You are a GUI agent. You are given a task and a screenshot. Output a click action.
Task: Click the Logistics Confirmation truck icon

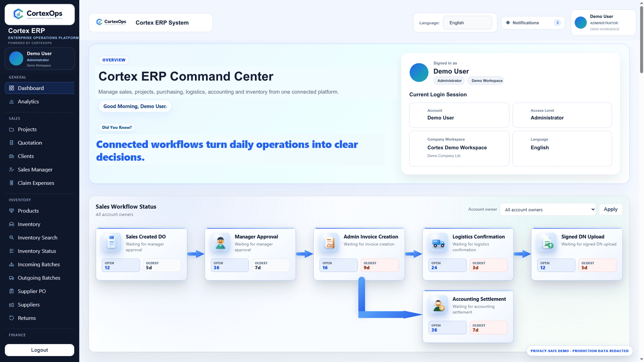click(x=438, y=242)
